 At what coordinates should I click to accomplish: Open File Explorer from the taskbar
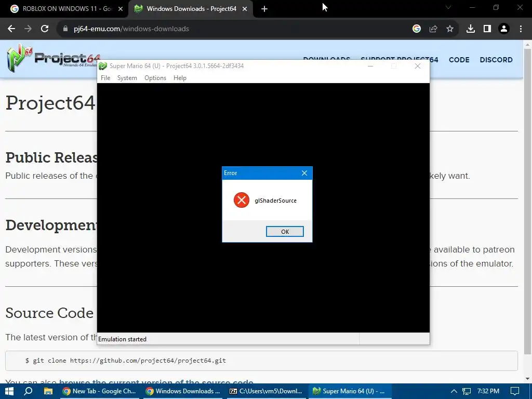point(48,391)
